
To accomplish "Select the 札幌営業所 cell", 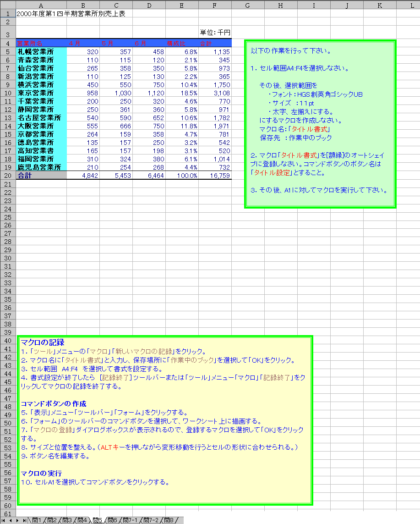I will tap(41, 52).
